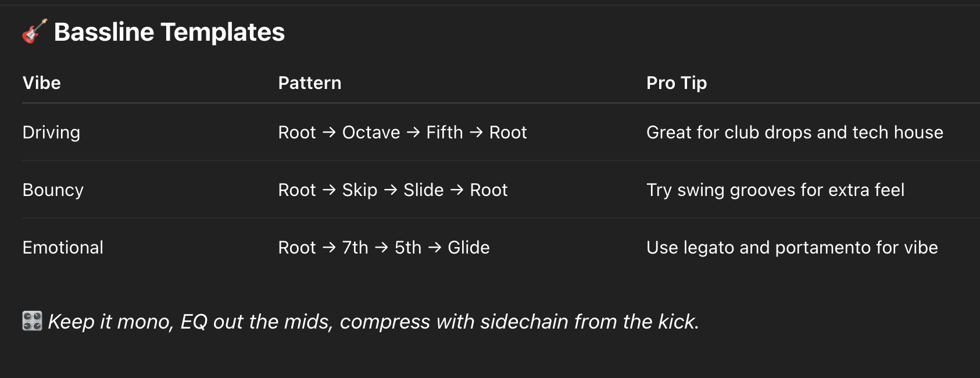The height and width of the screenshot is (378, 980).
Task: Click 7th in the Emotional pattern
Action: (355, 247)
